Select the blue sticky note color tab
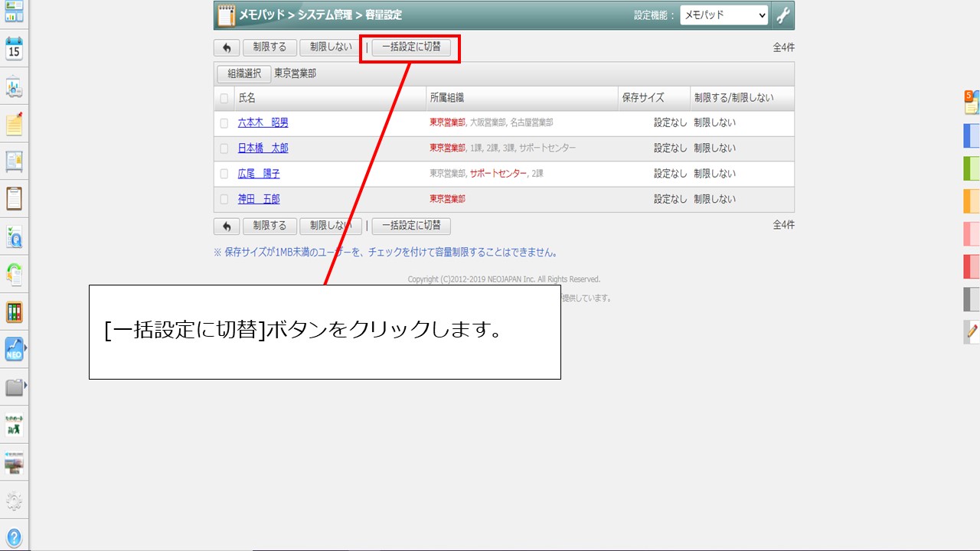 (971, 135)
